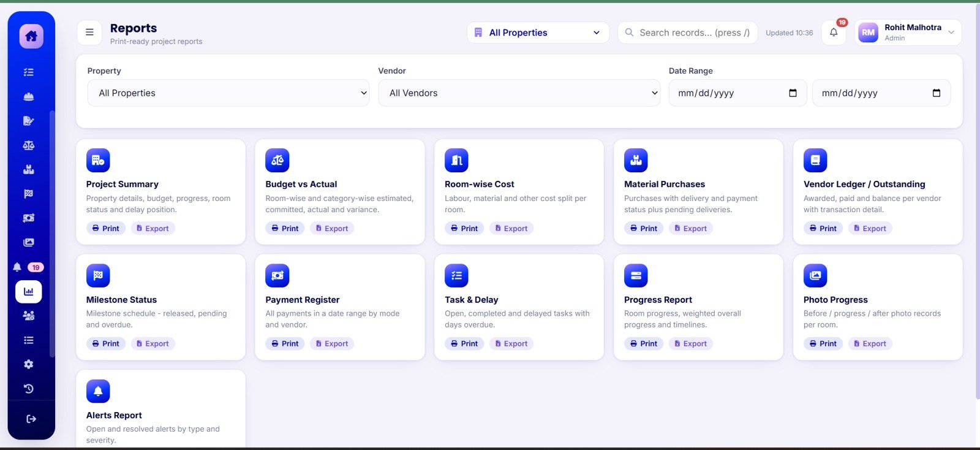Open the users group sidebar icon

(29, 316)
